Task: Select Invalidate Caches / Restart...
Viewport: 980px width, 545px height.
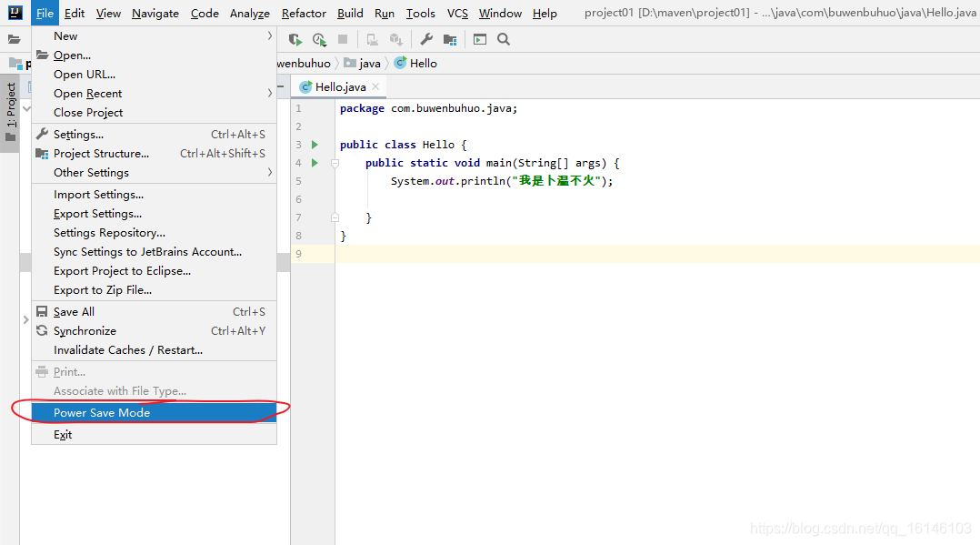Action: pos(154,349)
